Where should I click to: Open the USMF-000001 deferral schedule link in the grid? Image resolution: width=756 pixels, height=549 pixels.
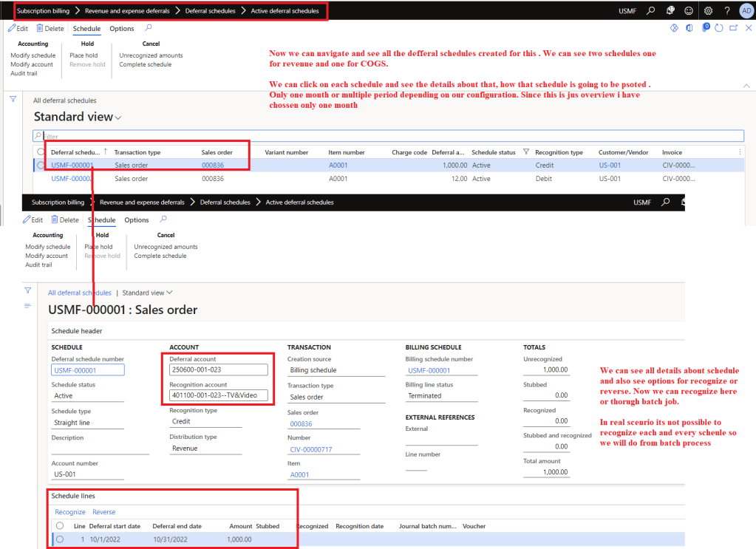(72, 166)
